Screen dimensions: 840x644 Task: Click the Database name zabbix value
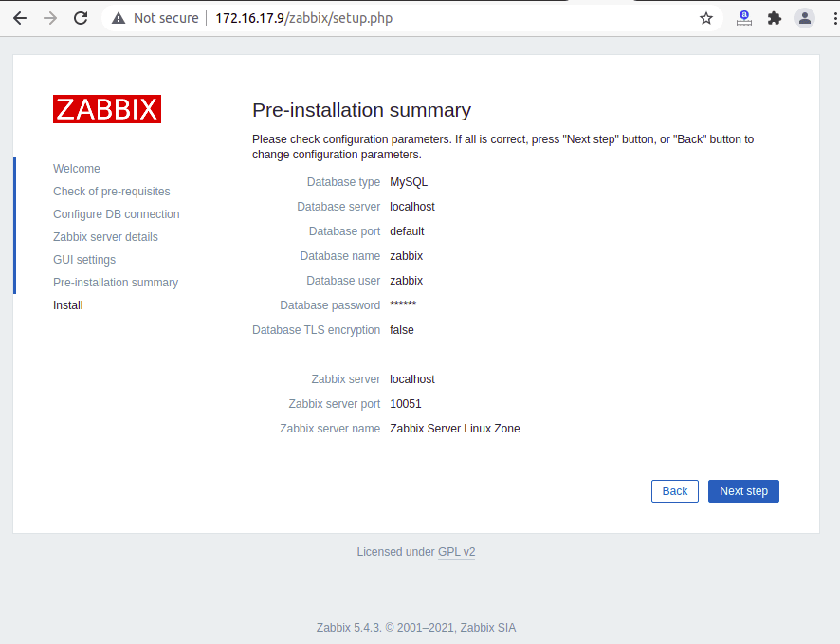407,256
